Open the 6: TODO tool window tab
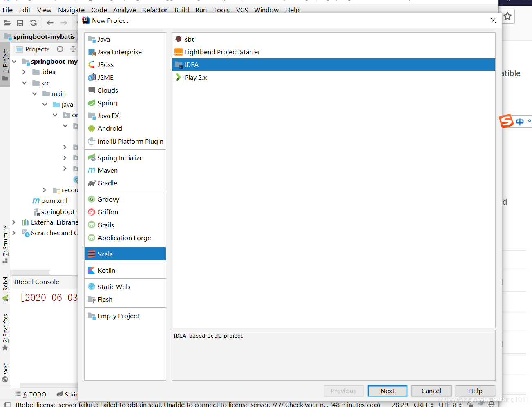The image size is (532, 407). click(31, 394)
